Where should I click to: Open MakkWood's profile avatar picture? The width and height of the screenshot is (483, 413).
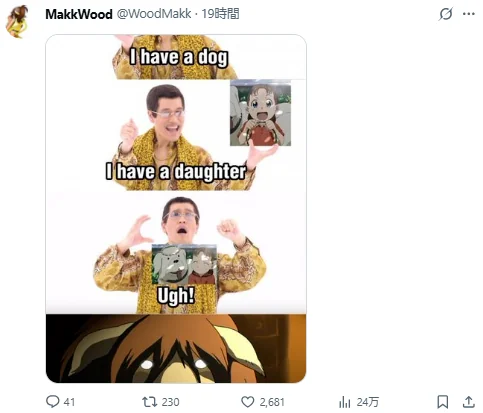pos(17,21)
